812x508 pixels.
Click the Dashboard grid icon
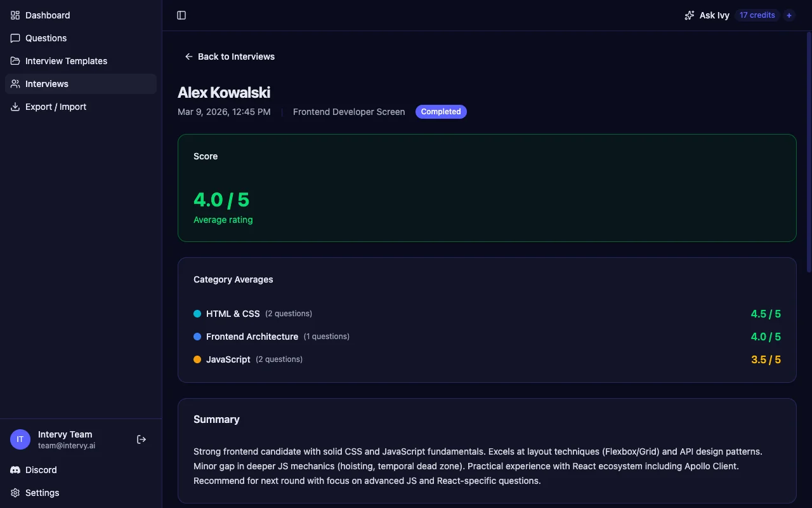[x=15, y=15]
